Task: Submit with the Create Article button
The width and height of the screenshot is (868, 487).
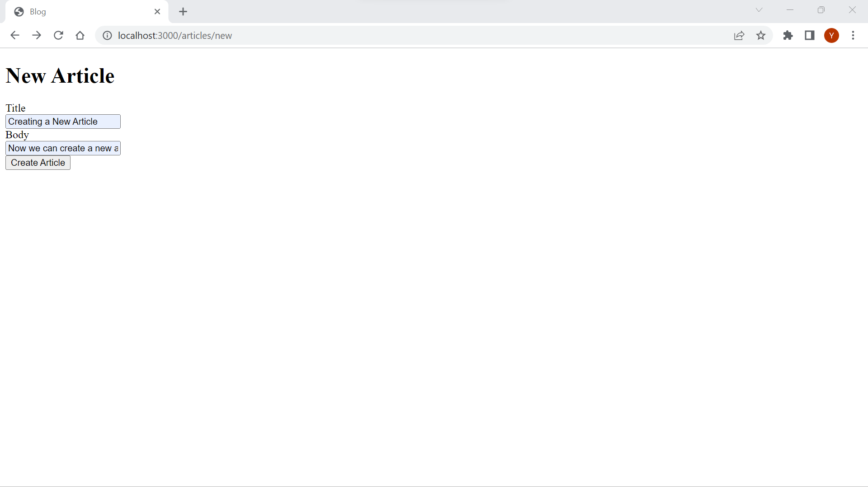Action: point(38,163)
